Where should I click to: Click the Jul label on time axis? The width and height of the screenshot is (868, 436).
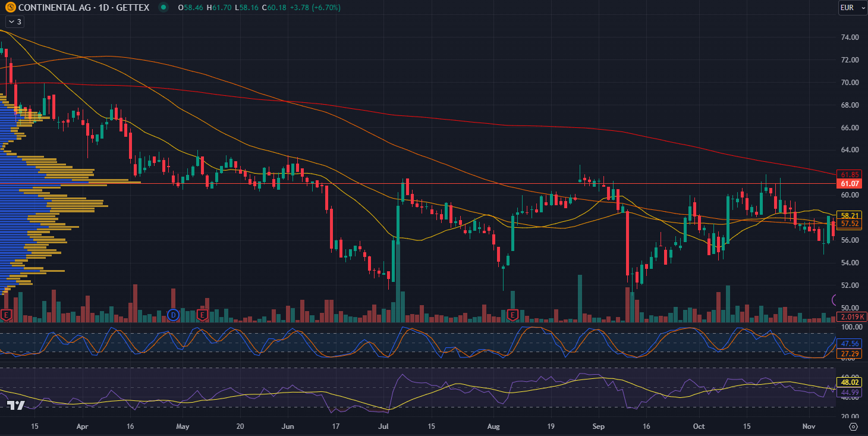pos(383,426)
